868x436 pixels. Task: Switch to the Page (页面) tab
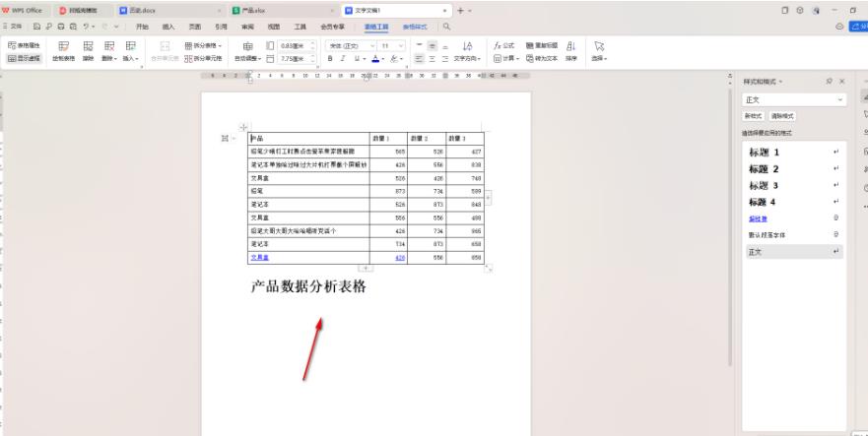pyautogui.click(x=195, y=27)
